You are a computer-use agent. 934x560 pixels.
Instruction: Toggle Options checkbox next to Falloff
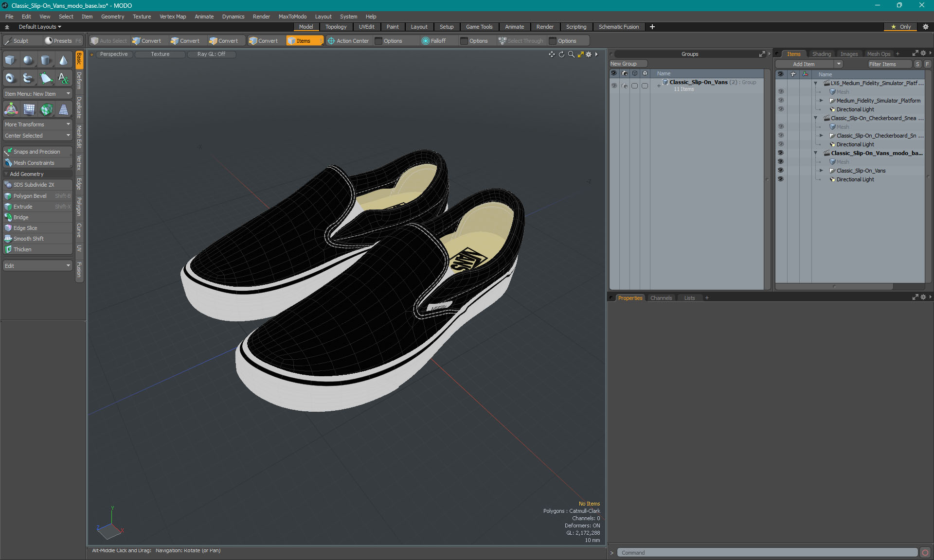coord(464,41)
